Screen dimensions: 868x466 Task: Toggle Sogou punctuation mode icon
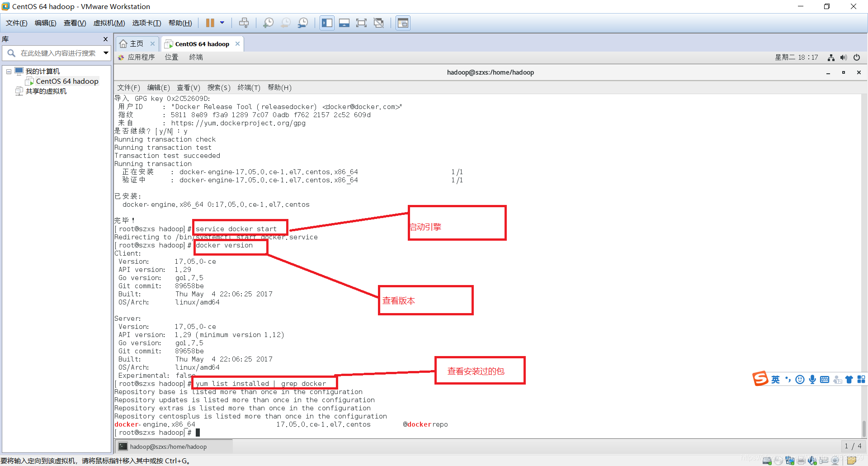pyautogui.click(x=788, y=380)
